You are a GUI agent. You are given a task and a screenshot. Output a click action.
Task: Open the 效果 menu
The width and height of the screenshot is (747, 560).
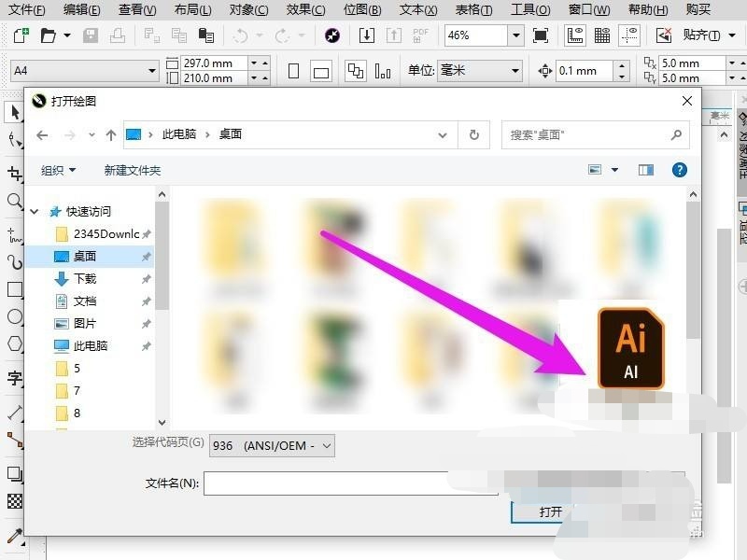point(305,9)
